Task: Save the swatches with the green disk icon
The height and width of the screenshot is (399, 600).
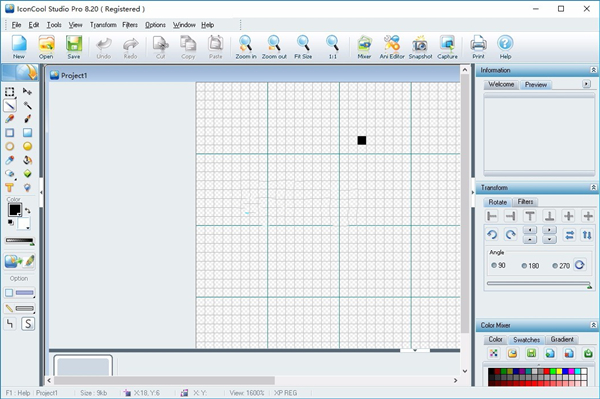Action: pyautogui.click(x=531, y=353)
